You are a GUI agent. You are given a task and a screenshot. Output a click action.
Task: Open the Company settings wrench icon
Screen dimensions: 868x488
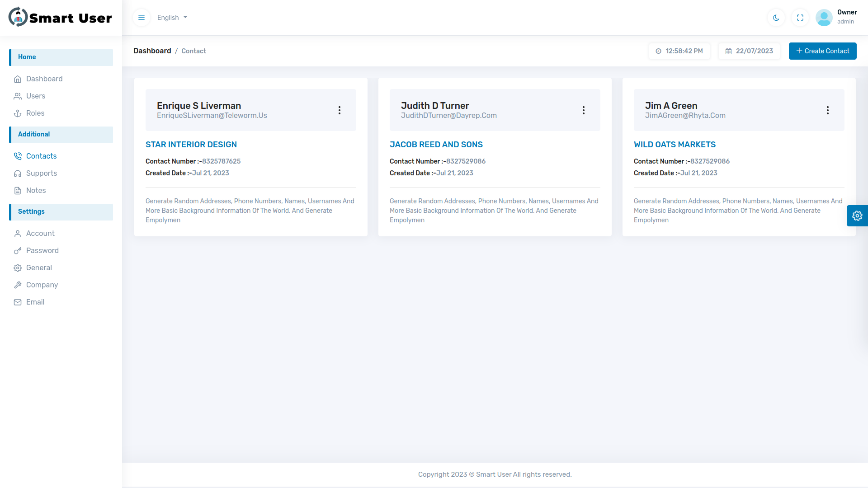tap(18, 285)
